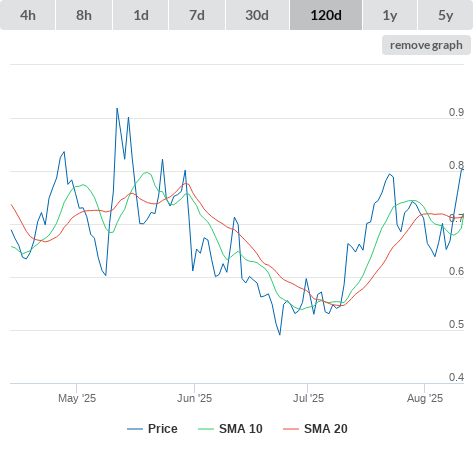Click the active 120d range tab
474x455 pixels.
point(326,15)
